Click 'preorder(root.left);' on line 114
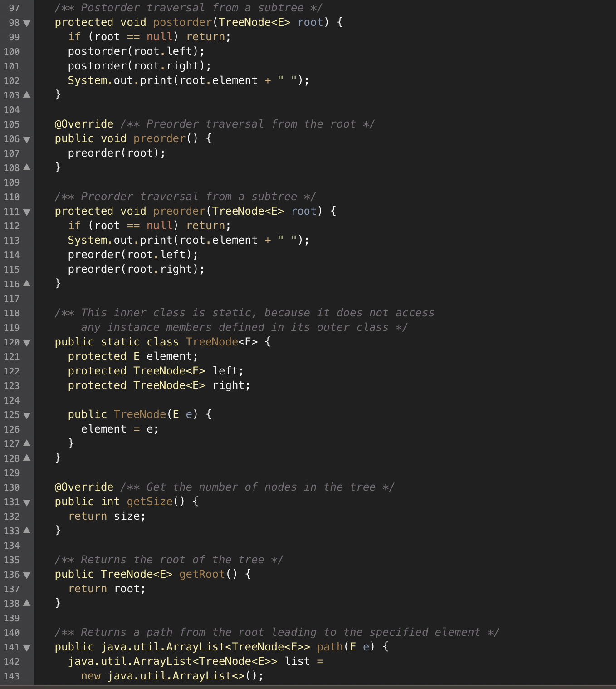This screenshot has width=616, height=689. point(133,255)
